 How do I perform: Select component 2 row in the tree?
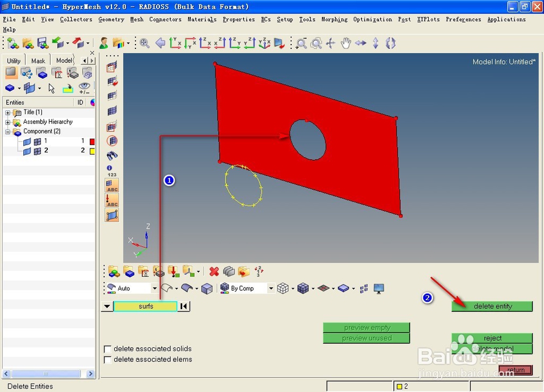(x=48, y=151)
